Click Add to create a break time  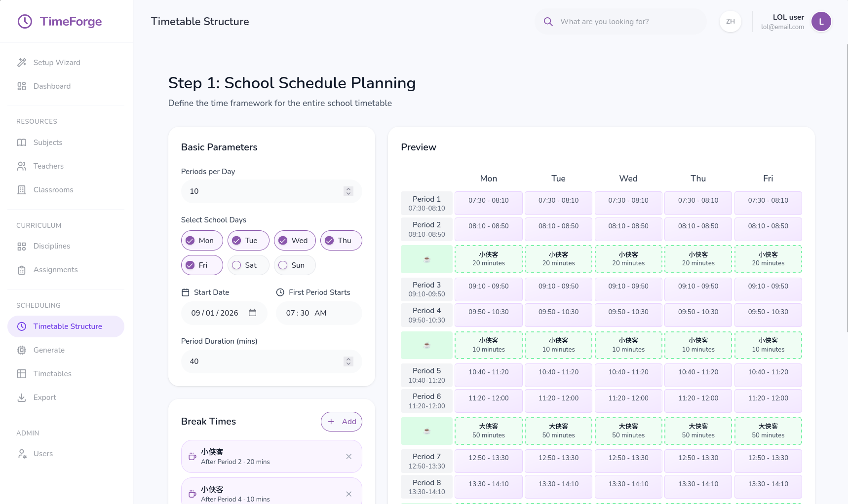point(342,422)
